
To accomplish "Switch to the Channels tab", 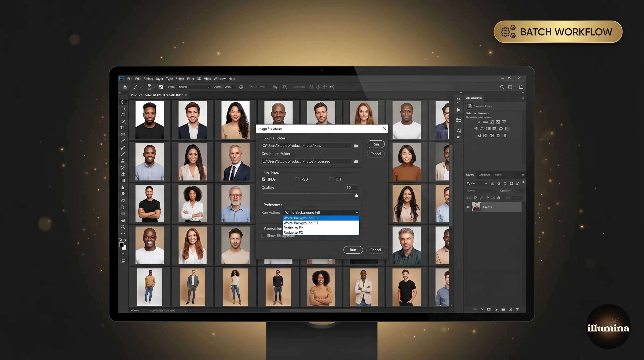I will click(x=484, y=175).
